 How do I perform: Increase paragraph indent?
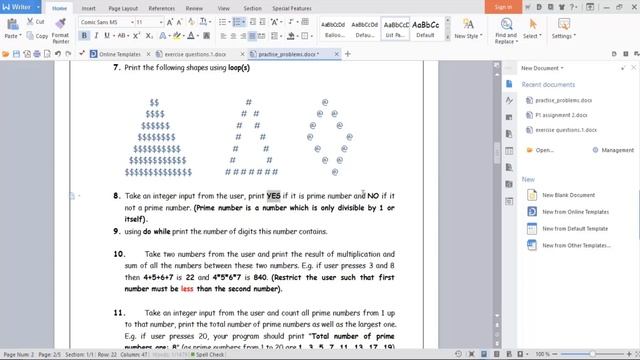[262, 22]
